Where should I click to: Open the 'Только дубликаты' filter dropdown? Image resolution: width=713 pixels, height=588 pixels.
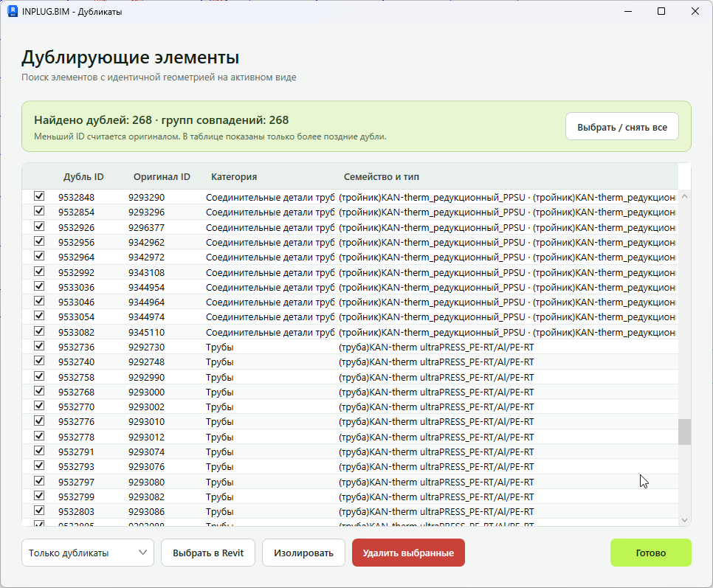click(x=88, y=553)
